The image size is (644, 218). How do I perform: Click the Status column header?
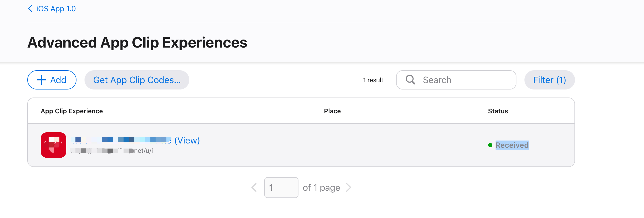tap(498, 111)
